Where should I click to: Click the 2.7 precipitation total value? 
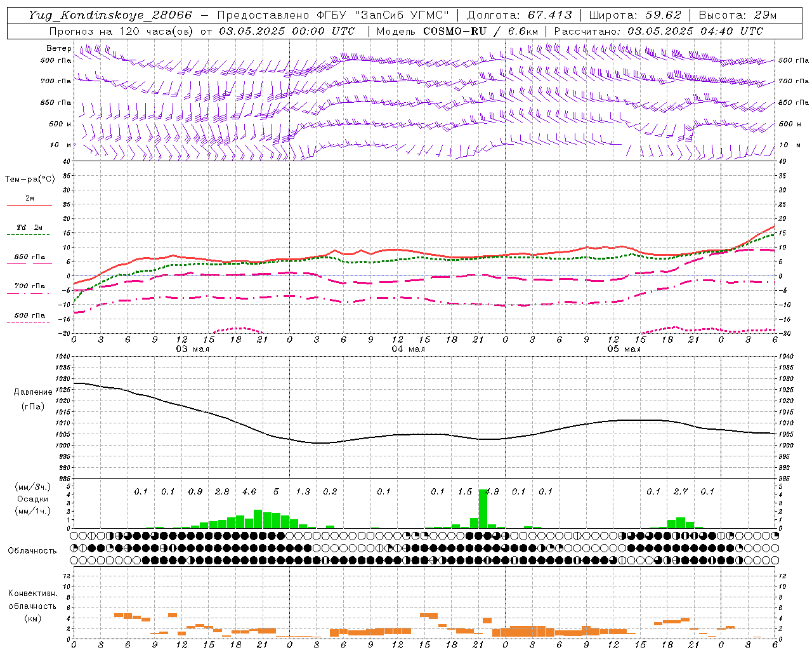(x=681, y=491)
